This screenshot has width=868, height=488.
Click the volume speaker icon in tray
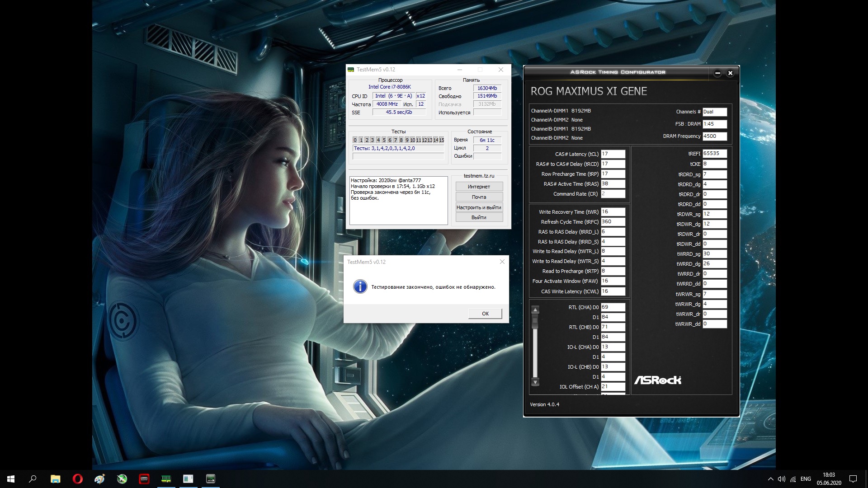tap(782, 479)
